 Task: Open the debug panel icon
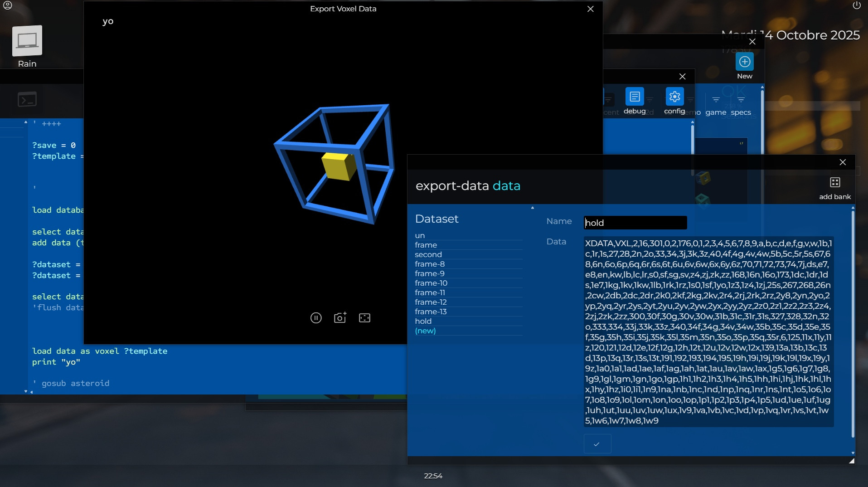click(634, 97)
